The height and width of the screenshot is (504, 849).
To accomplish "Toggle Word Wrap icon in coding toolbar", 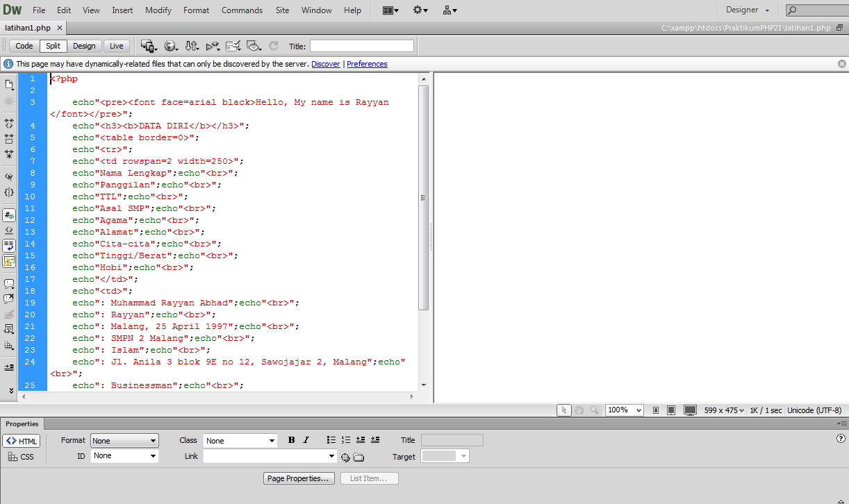I will [9, 246].
